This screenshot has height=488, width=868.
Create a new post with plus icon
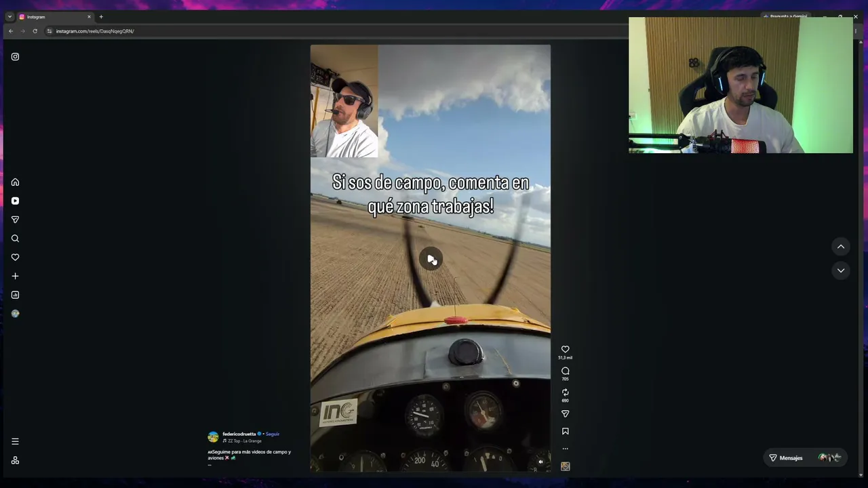(x=15, y=276)
